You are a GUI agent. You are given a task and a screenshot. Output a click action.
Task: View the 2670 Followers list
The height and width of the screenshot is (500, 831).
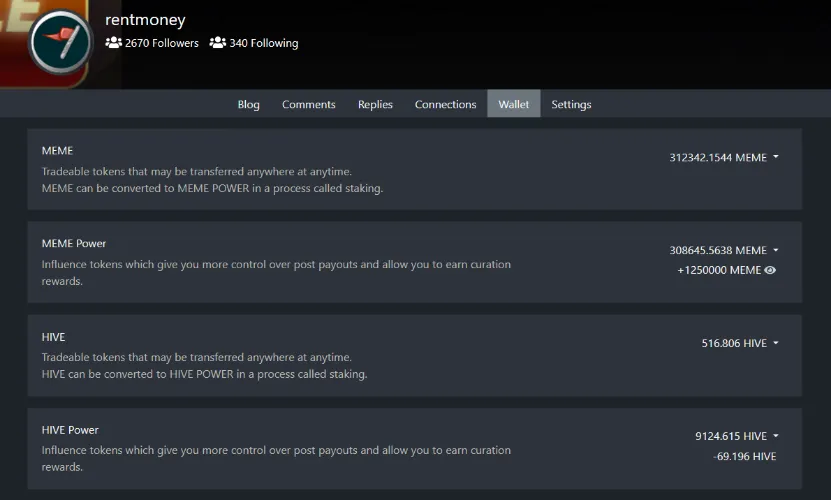[x=162, y=43]
